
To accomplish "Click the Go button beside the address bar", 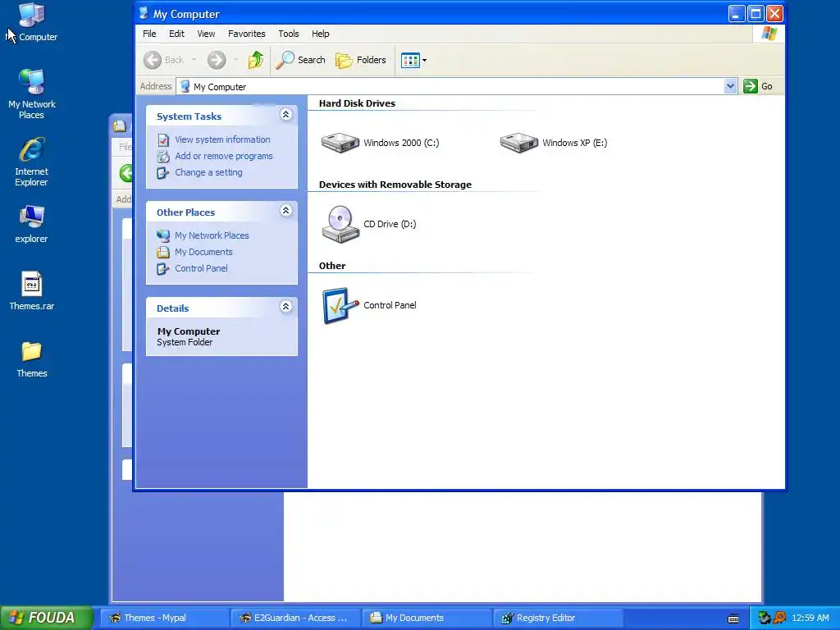I will (x=757, y=86).
